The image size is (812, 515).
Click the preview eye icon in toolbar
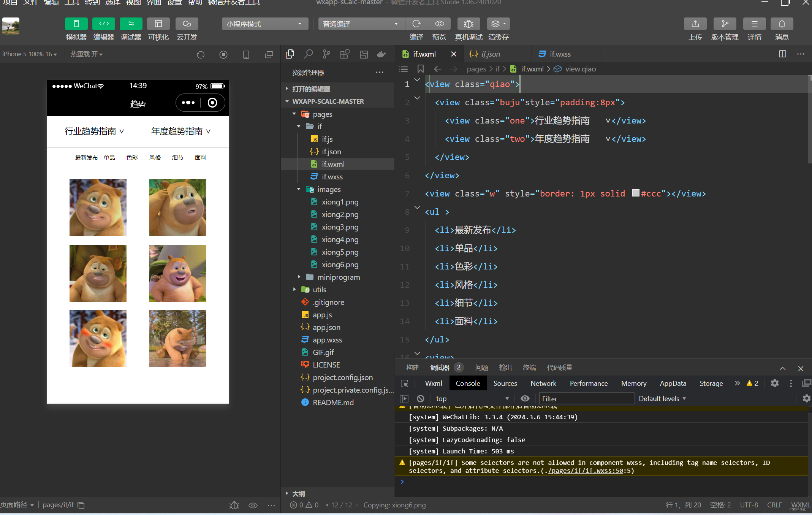pyautogui.click(x=439, y=24)
